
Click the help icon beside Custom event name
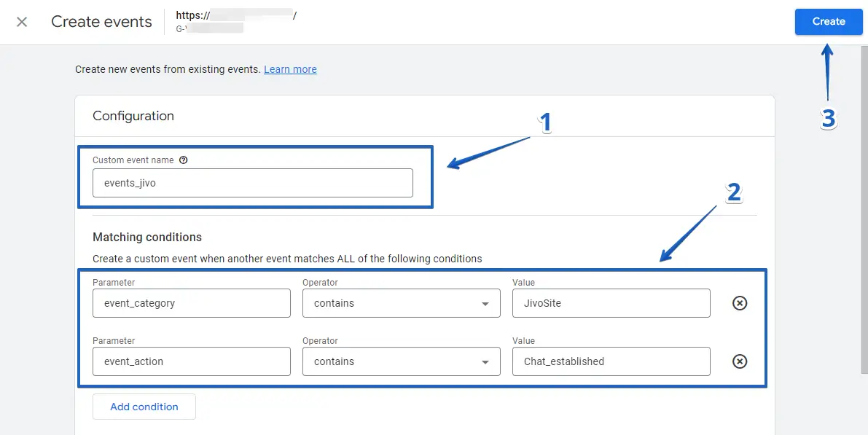(183, 160)
